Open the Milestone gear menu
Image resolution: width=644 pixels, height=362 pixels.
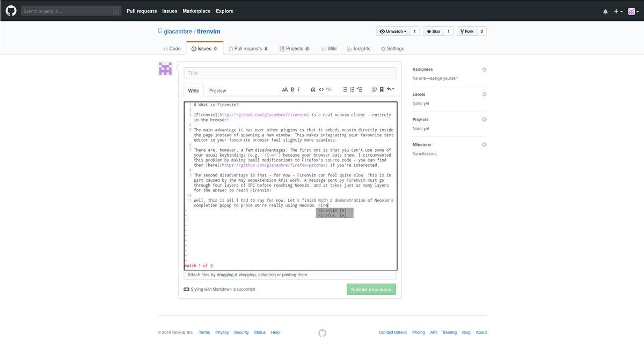tap(484, 145)
